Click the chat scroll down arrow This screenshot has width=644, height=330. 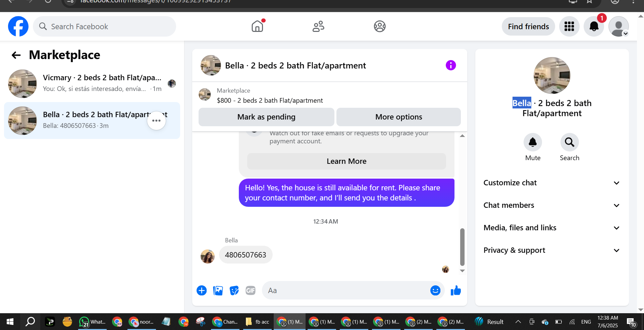tap(462, 271)
